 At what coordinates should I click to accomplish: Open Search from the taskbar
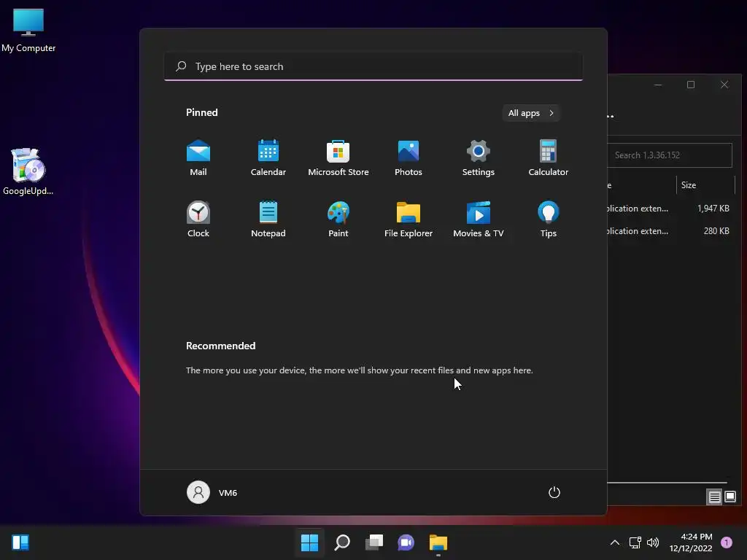(342, 542)
